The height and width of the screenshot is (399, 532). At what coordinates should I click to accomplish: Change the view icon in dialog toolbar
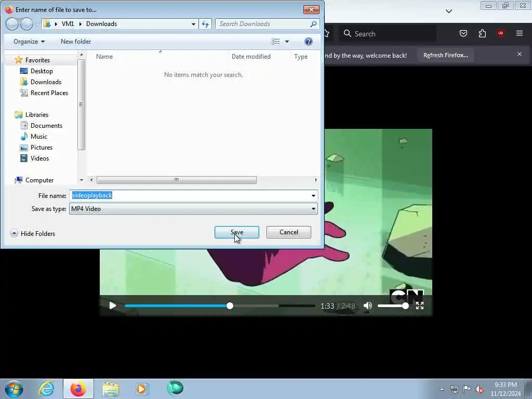click(x=275, y=42)
